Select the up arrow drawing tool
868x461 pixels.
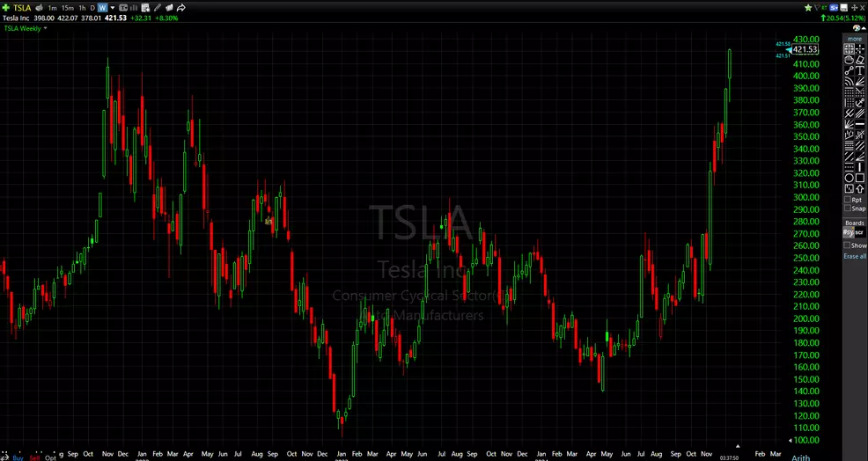point(860,188)
